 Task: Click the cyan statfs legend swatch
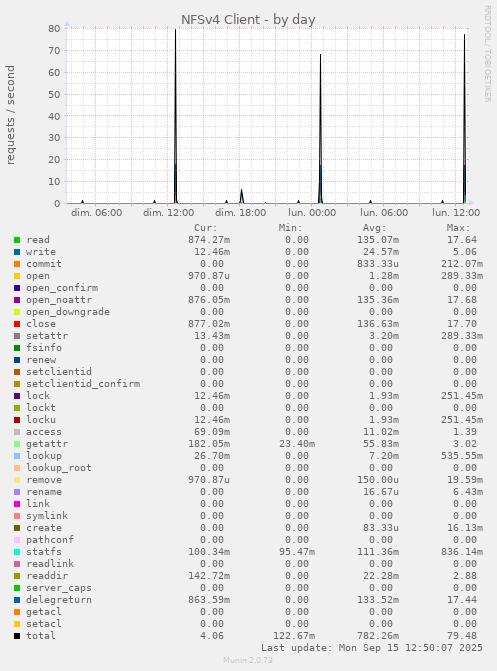[17, 552]
